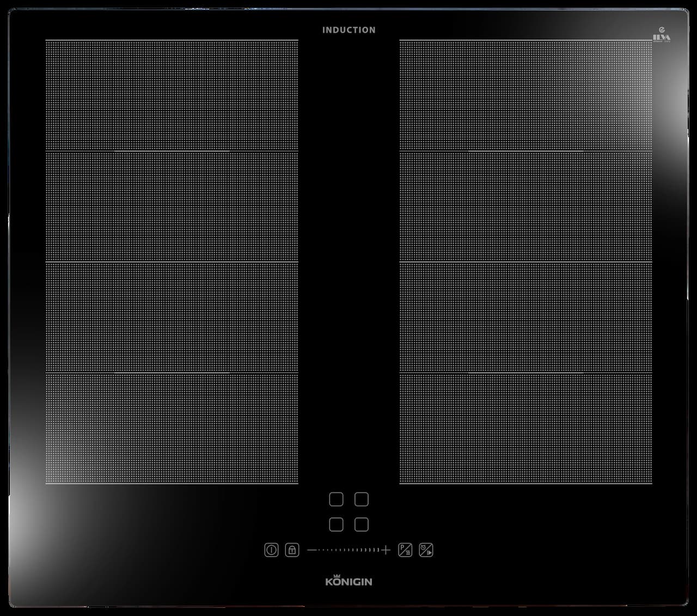Select the top-right zone selector square
This screenshot has width=697, height=616.
point(362,499)
